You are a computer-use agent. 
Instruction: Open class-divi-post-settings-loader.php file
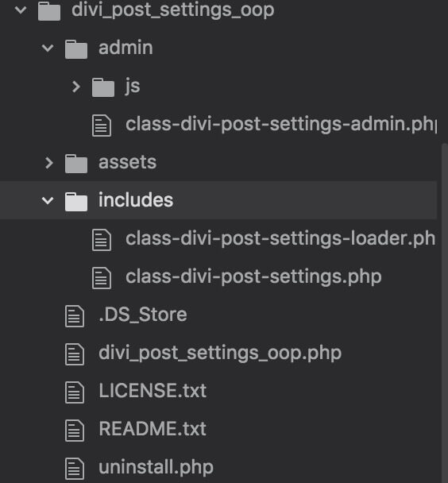[280, 239]
